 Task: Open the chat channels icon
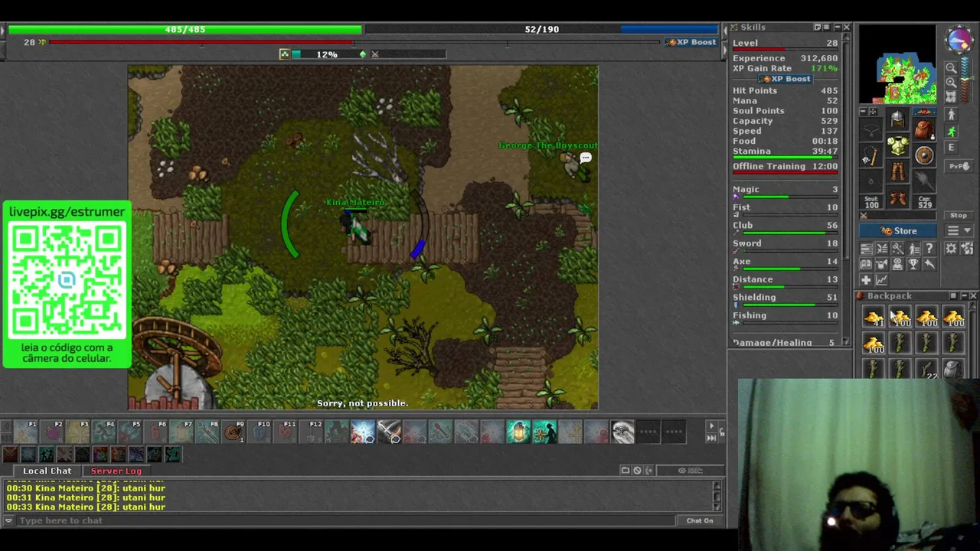pyautogui.click(x=625, y=471)
